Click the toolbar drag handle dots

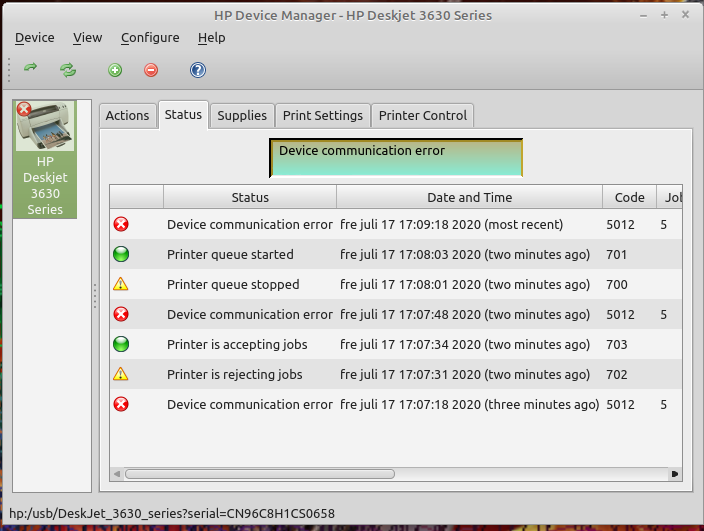(9, 70)
